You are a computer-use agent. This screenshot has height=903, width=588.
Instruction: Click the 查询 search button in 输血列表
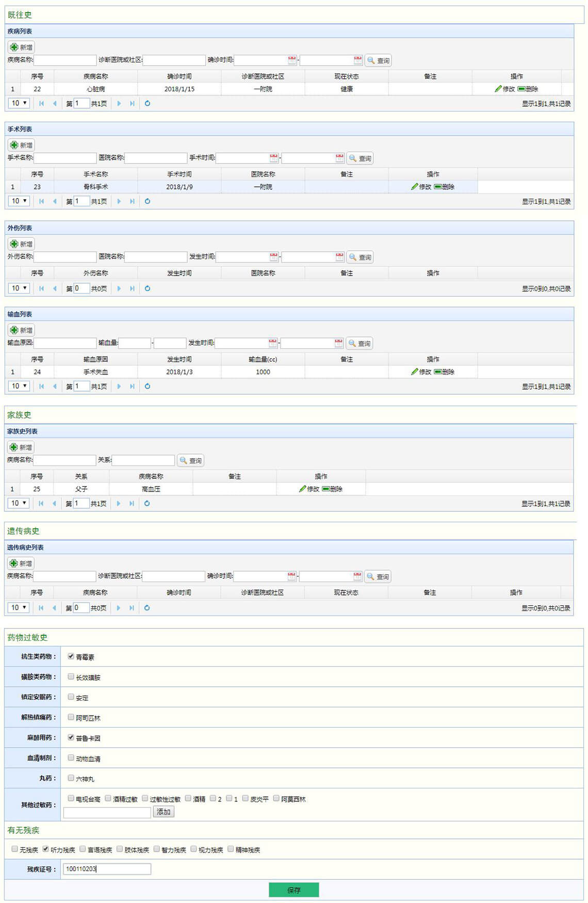point(360,344)
